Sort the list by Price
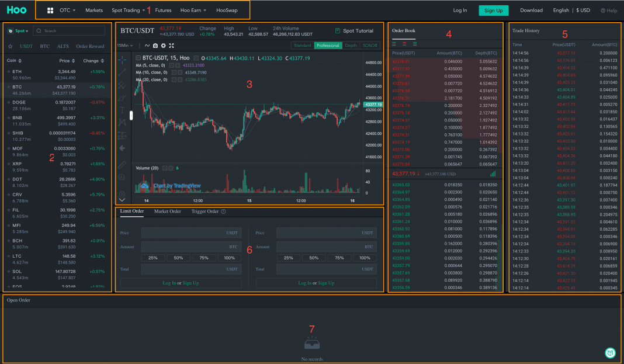The width and height of the screenshot is (624, 364). point(67,61)
